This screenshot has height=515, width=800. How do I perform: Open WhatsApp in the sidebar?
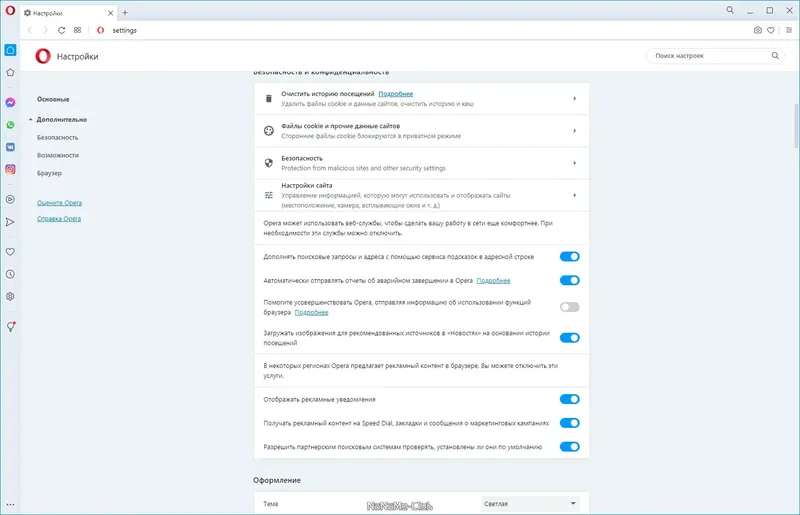click(10, 125)
